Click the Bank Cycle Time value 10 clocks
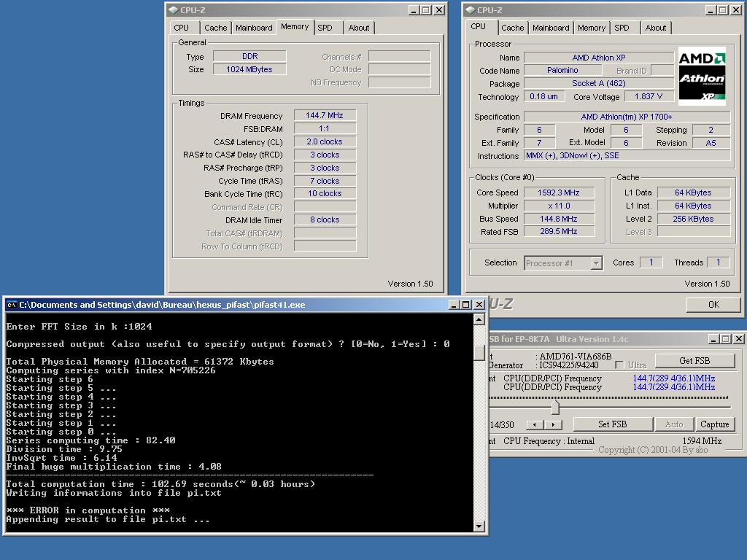Image resolution: width=747 pixels, height=560 pixels. (325, 193)
